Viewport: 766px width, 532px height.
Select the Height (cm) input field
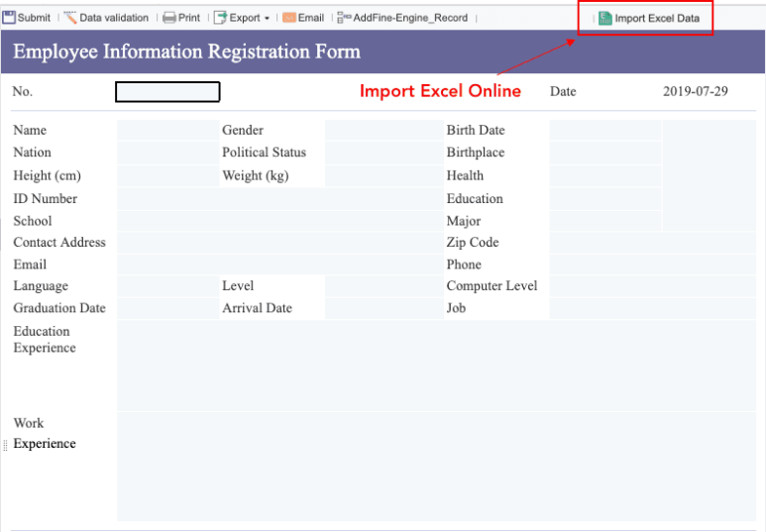(168, 176)
